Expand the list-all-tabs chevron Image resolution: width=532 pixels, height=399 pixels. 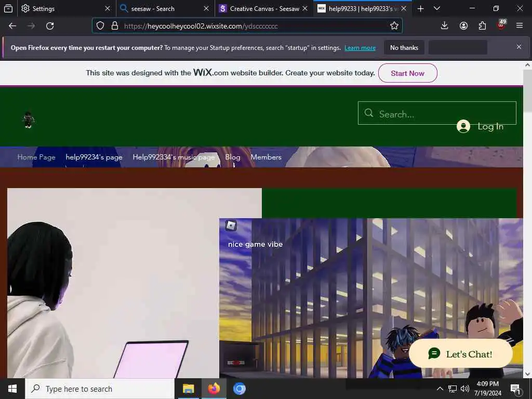tap(437, 8)
